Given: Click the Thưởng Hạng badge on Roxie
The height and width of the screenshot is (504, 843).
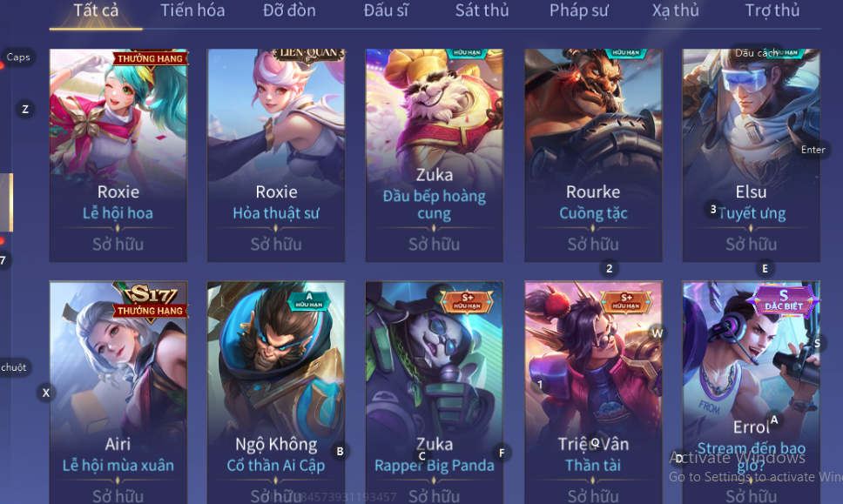Looking at the screenshot, I should click(150, 58).
